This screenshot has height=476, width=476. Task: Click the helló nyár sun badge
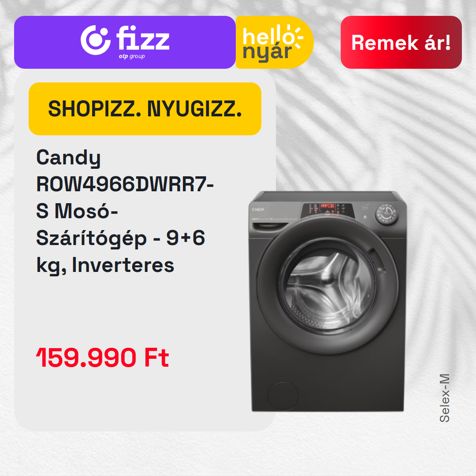[274, 42]
